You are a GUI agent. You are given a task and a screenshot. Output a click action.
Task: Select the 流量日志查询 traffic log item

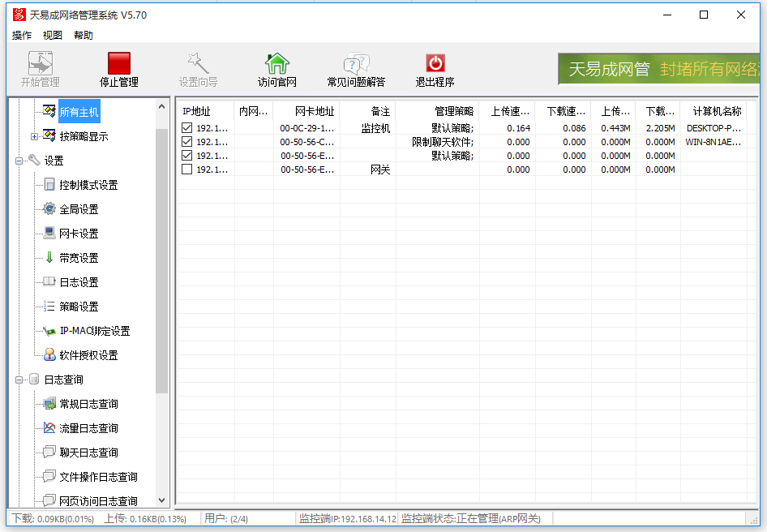[88, 428]
